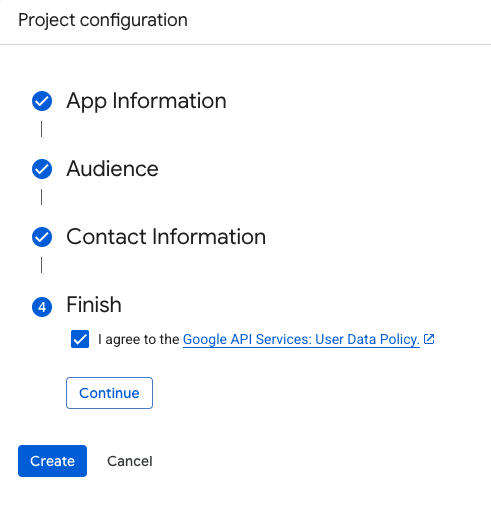Open external link icon beside User Data Policy
The image size is (491, 506).
(x=429, y=339)
